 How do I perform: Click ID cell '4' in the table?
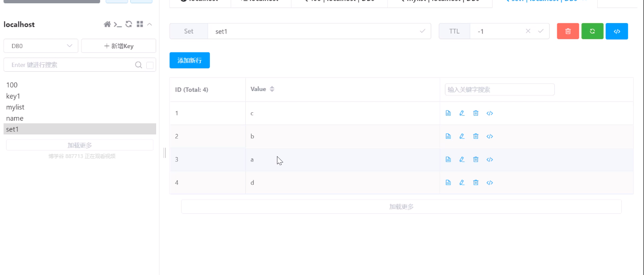pos(208,183)
